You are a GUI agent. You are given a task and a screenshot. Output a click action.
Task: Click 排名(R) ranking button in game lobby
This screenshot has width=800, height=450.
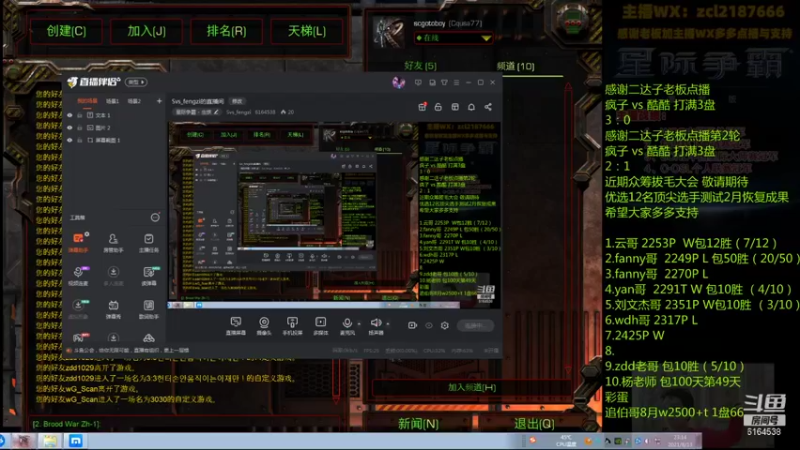tap(227, 31)
